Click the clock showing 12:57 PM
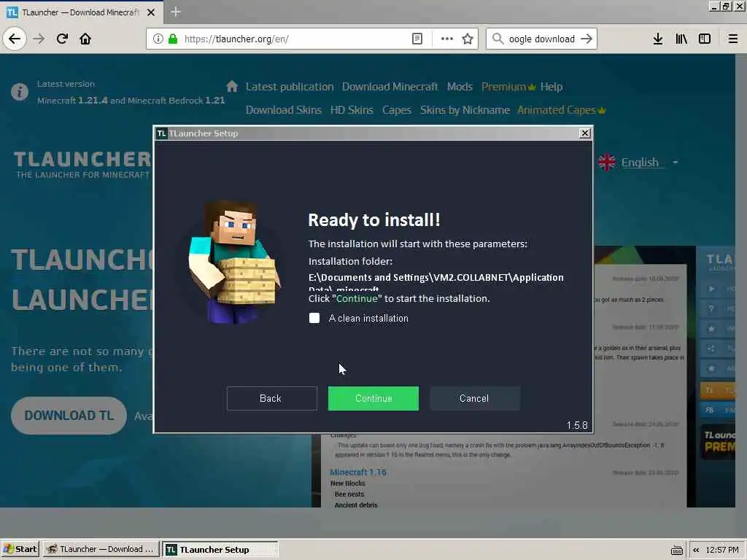The image size is (747, 560). (x=722, y=550)
